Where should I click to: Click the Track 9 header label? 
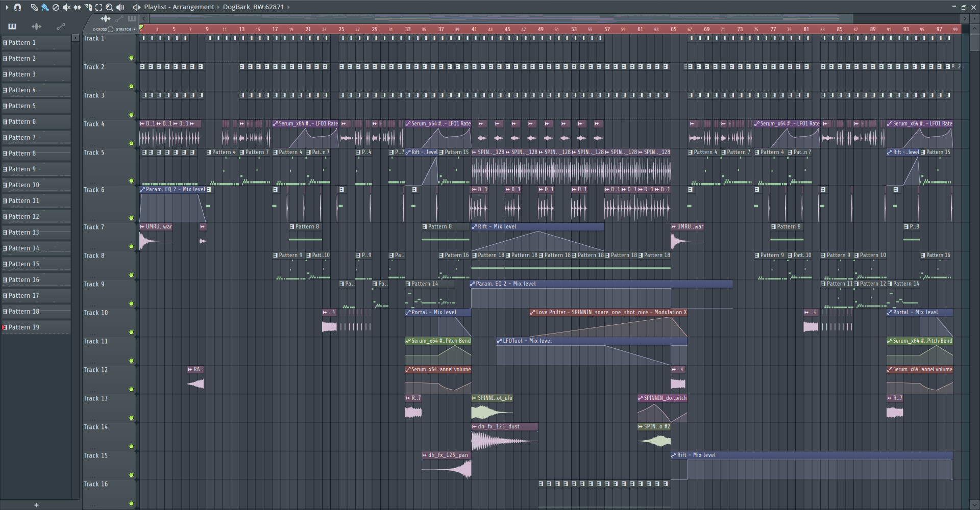(94, 284)
